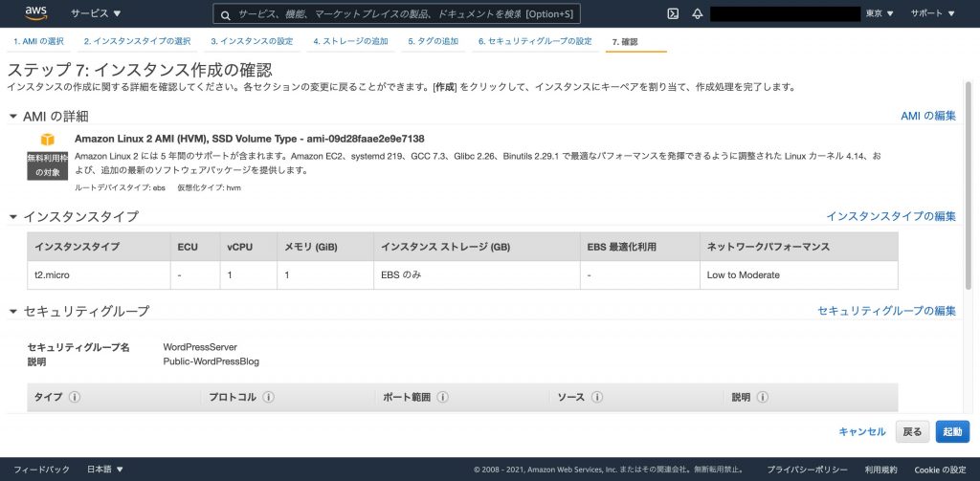Open the サービス dropdown menu
Screen dimensions: 980x481
pyautogui.click(x=96, y=13)
